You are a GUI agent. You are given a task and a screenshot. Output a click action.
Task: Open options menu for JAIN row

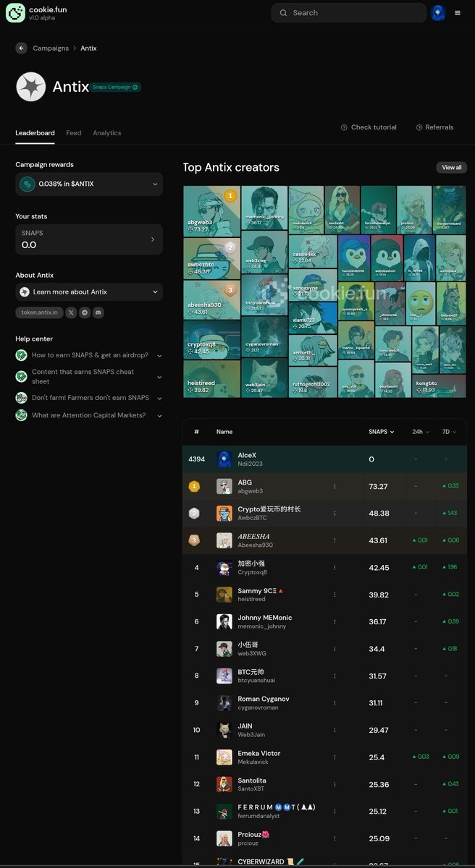click(335, 731)
